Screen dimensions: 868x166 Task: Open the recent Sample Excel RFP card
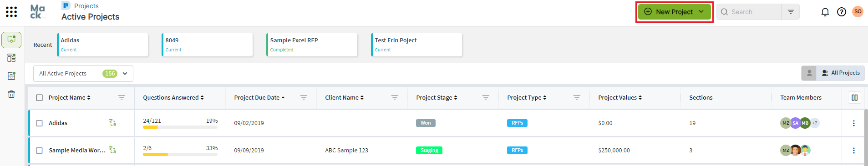tap(312, 45)
